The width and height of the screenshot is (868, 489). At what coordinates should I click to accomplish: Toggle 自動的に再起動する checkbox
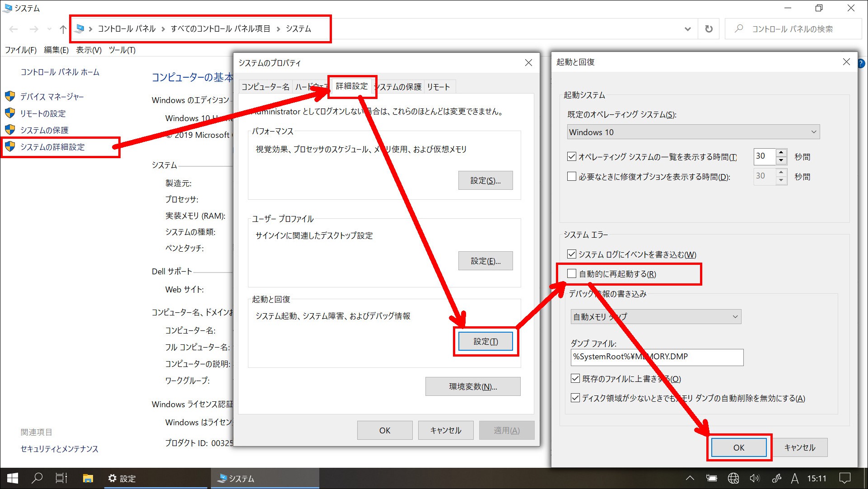click(x=572, y=274)
